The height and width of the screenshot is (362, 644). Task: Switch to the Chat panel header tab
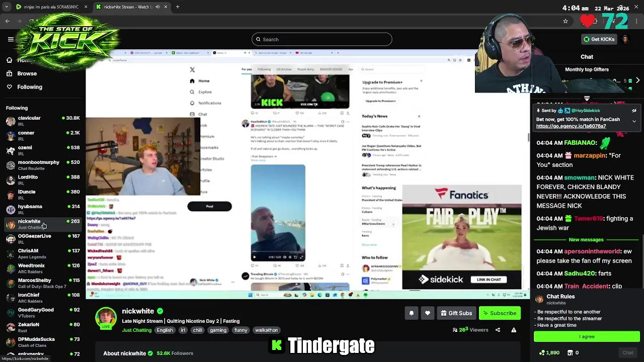pos(587,57)
